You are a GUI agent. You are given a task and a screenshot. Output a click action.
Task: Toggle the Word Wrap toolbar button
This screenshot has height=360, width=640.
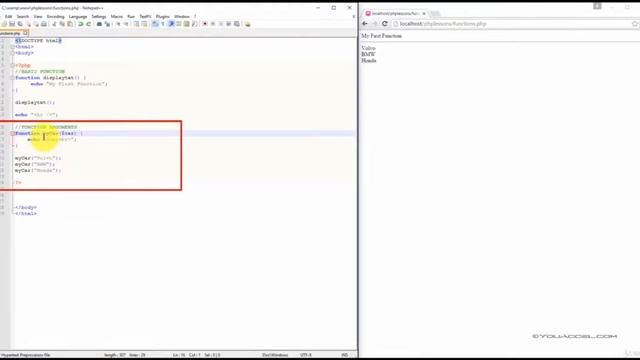coord(155,24)
